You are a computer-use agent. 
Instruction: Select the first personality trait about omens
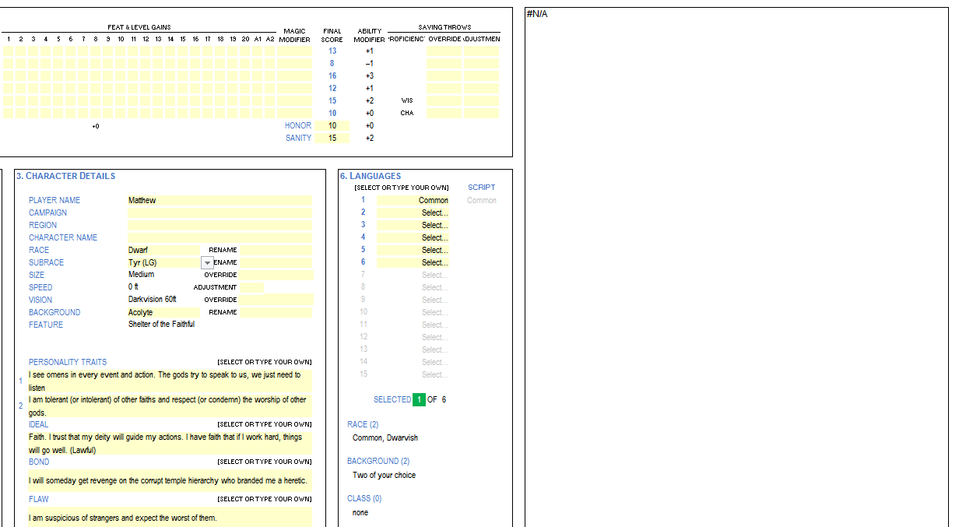click(170, 381)
